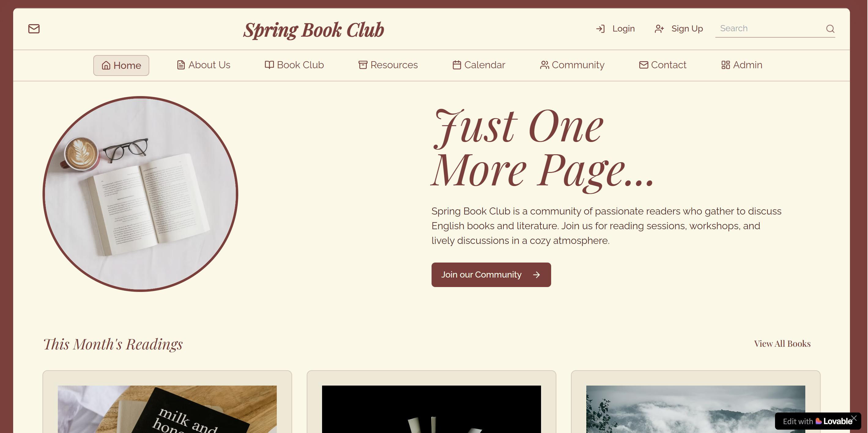This screenshot has width=868, height=433.
Task: Click the archive box icon beside Resources
Action: pos(362,65)
